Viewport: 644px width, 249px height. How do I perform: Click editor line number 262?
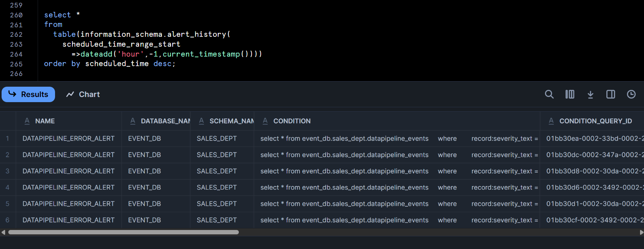click(x=16, y=34)
